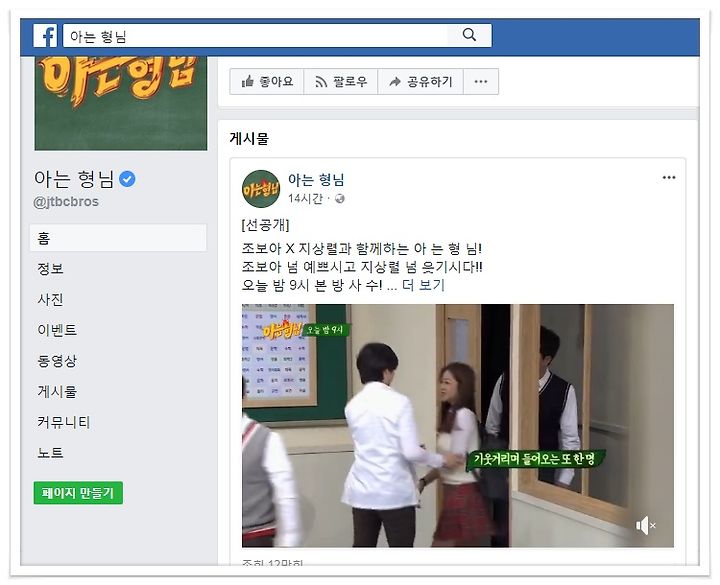Image resolution: width=720 pixels, height=585 pixels.
Task: Open the 정보 section in sidebar
Action: click(51, 269)
